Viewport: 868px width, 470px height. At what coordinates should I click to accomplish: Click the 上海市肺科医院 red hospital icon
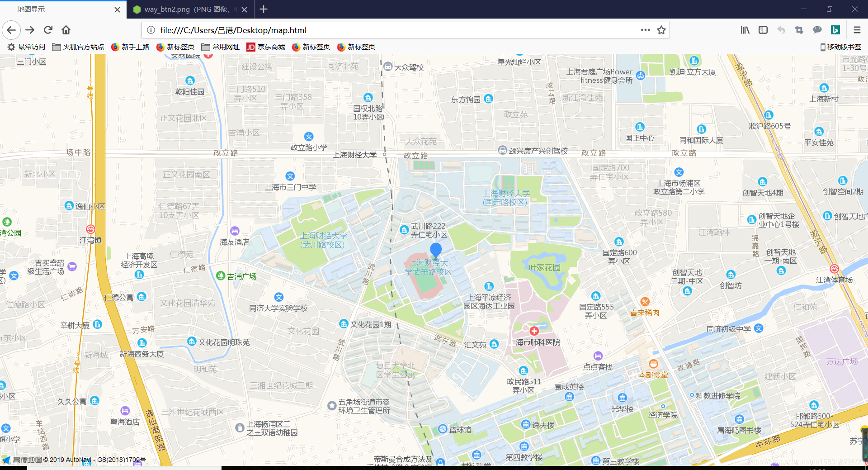(x=534, y=331)
